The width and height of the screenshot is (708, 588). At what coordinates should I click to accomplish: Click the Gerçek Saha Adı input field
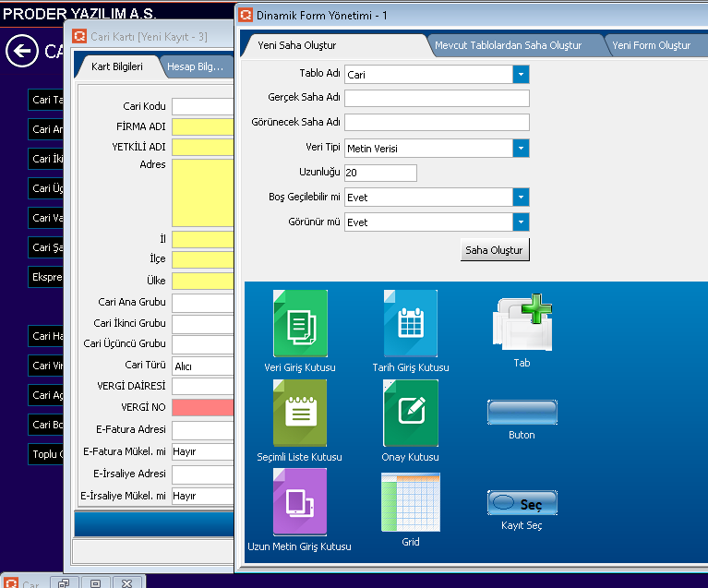[x=437, y=99]
